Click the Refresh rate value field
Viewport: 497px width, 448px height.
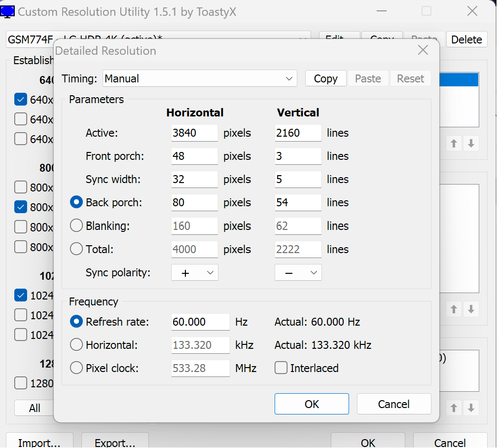pos(200,322)
